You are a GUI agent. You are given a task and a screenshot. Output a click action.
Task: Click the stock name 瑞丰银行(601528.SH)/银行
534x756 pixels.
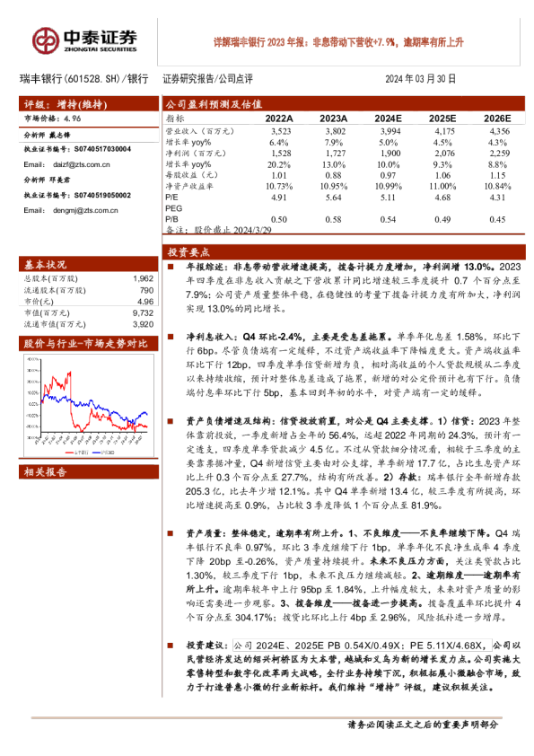(83, 79)
